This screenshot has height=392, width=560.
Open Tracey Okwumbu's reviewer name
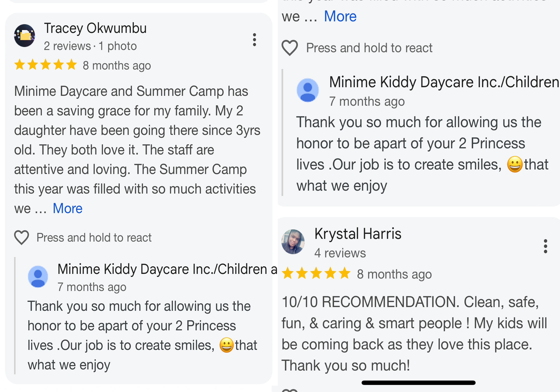pos(95,28)
